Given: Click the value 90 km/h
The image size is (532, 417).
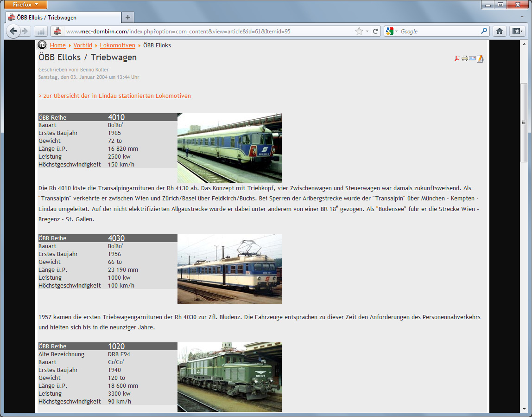Looking at the screenshot, I should click(x=120, y=401).
